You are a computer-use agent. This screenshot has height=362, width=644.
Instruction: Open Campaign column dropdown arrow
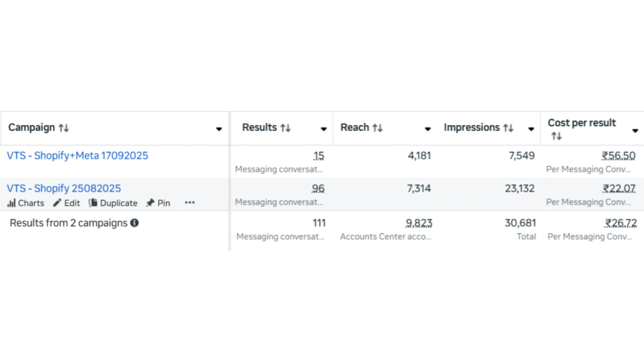click(x=219, y=129)
